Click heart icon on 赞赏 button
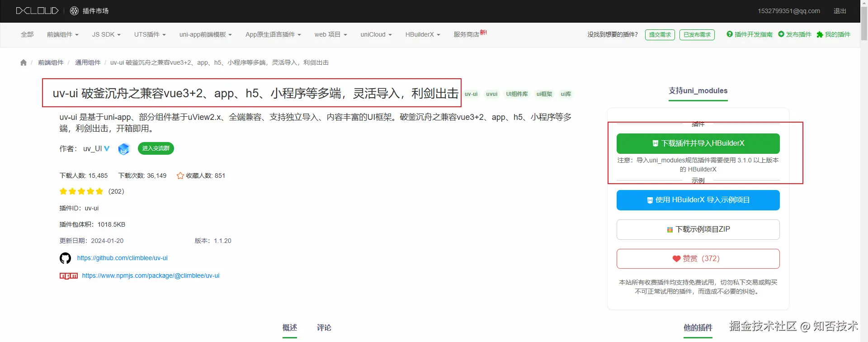Viewport: 868px width, 342px height. tap(676, 259)
